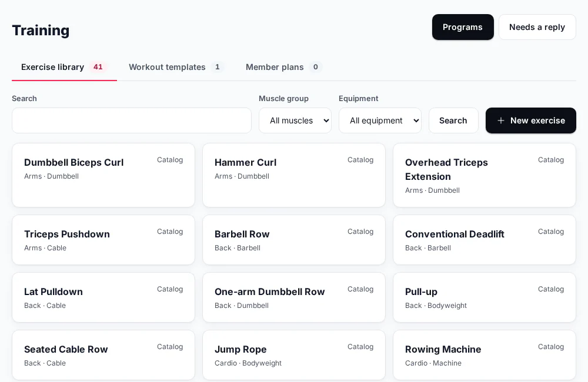
Task: Open the Conventional Deadlift exercise card
Action: (485, 240)
